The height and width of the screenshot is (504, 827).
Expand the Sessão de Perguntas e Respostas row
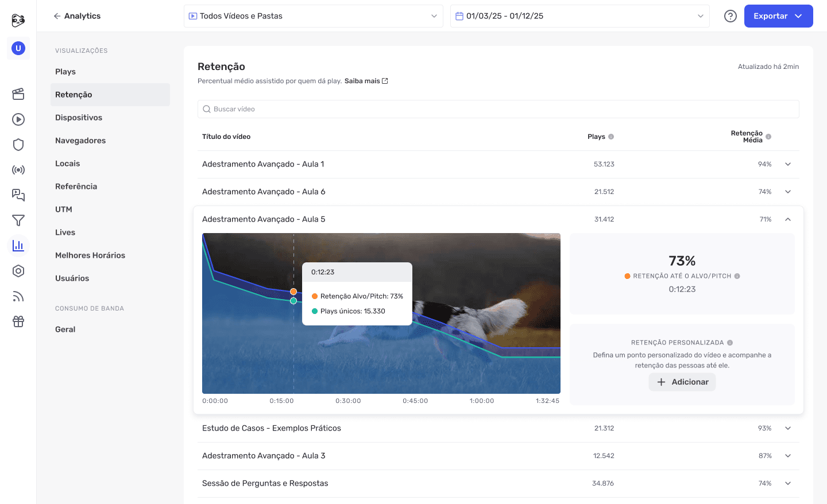(x=788, y=483)
